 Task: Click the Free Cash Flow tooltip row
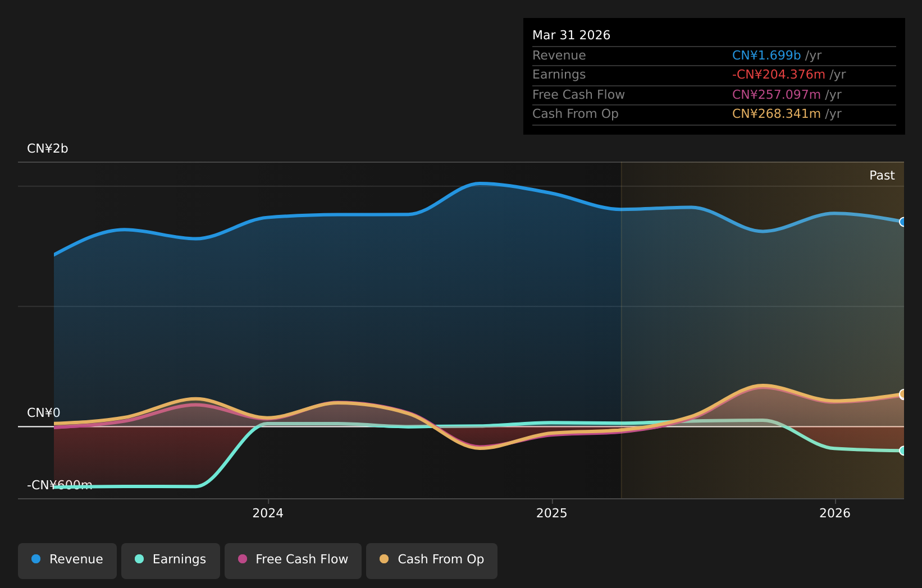pyautogui.click(x=714, y=95)
